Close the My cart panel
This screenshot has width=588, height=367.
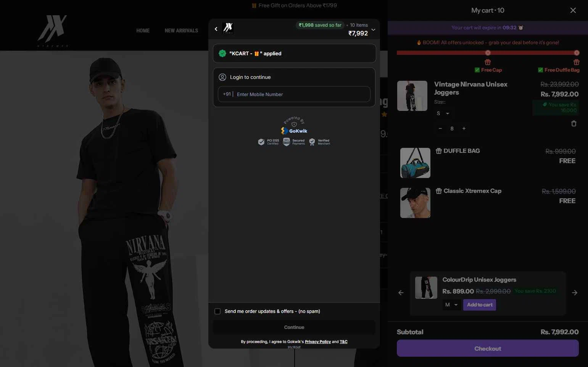(x=573, y=10)
